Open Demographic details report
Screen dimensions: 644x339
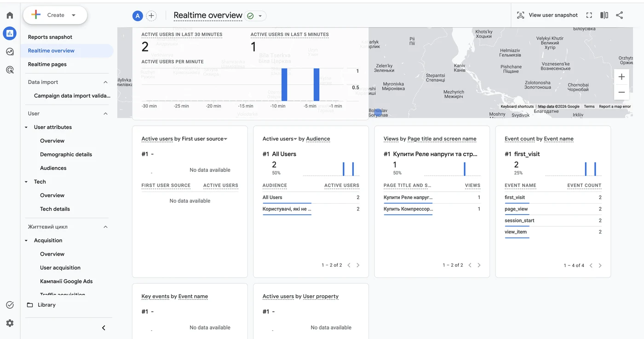(x=66, y=154)
